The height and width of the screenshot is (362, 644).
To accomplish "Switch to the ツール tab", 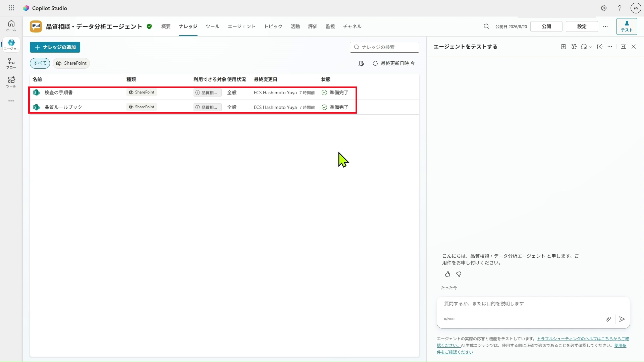I will (213, 26).
